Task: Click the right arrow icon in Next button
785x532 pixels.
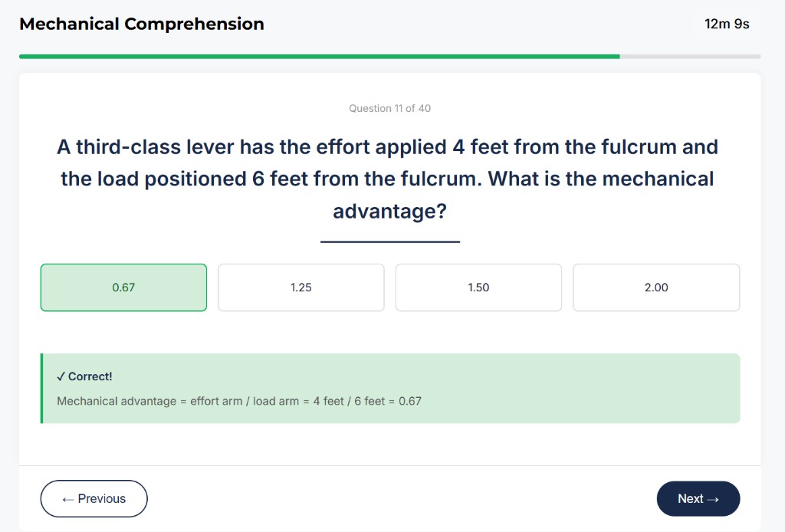Action: coord(714,498)
